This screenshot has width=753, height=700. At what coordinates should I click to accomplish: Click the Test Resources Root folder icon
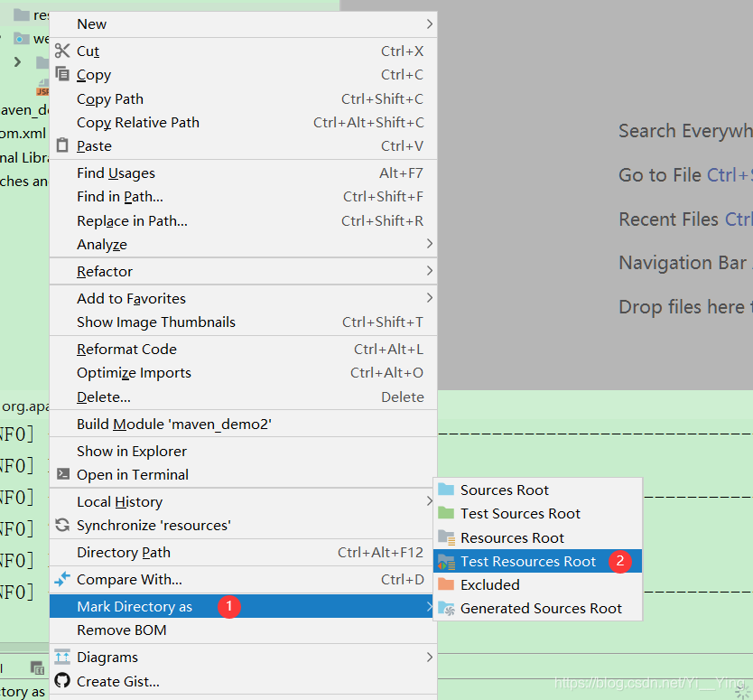click(447, 561)
